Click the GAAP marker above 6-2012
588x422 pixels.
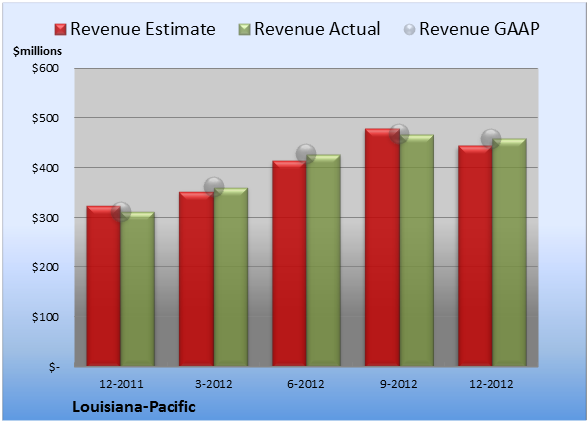(306, 153)
